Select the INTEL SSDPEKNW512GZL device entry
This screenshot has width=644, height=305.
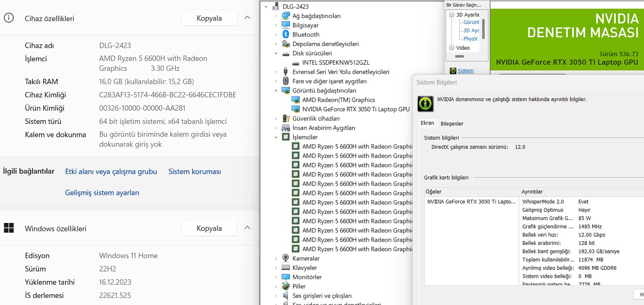point(336,63)
